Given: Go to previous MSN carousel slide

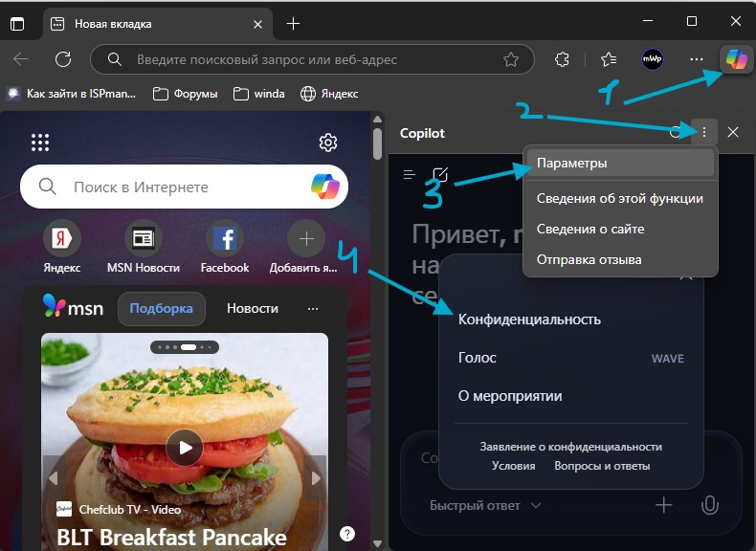Looking at the screenshot, I should tap(54, 477).
